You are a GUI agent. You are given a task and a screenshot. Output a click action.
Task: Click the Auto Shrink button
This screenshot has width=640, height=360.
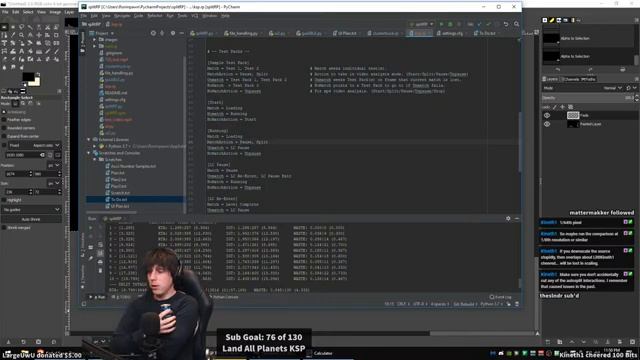pyautogui.click(x=31, y=219)
